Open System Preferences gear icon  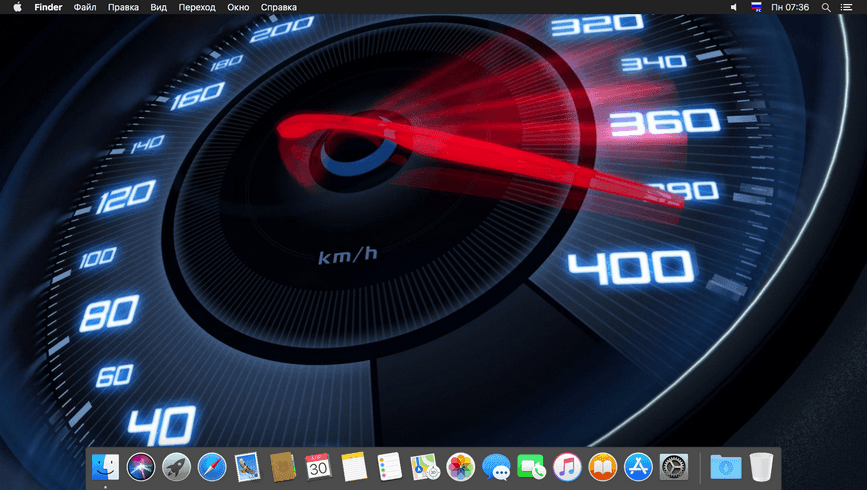(673, 467)
